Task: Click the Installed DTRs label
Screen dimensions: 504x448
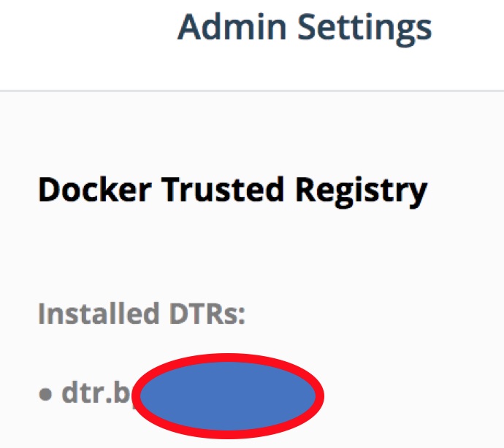Action: tap(142, 314)
